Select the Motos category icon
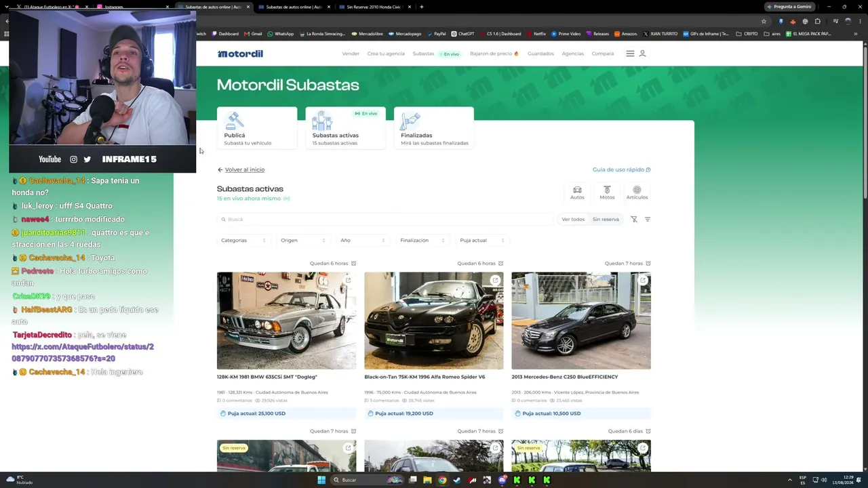This screenshot has height=488, width=868. (607, 192)
